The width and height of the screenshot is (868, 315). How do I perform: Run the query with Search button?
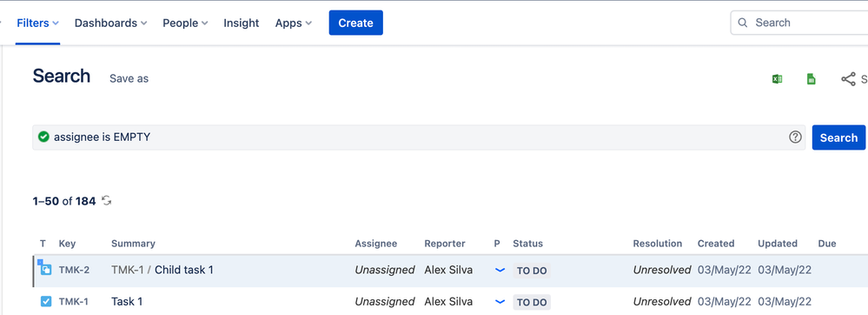pyautogui.click(x=838, y=137)
